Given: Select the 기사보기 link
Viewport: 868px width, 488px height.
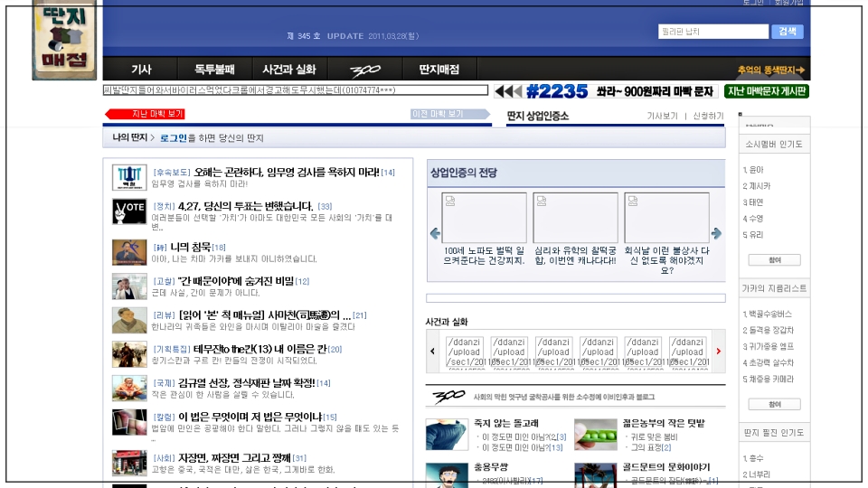Looking at the screenshot, I should click(x=662, y=116).
